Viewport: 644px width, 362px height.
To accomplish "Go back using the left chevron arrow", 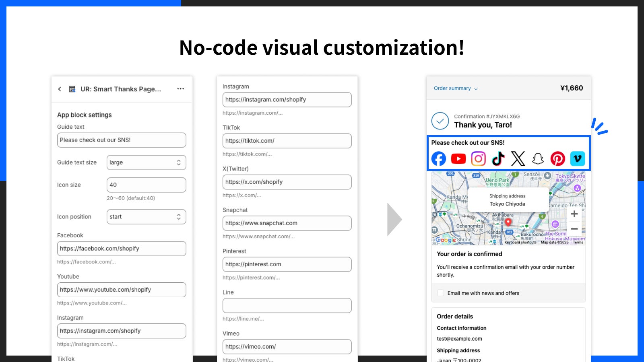I will click(x=60, y=89).
